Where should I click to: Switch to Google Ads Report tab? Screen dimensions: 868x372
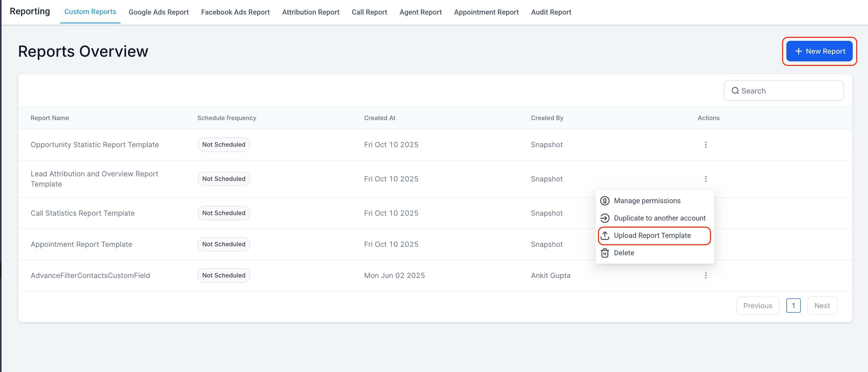(x=158, y=12)
